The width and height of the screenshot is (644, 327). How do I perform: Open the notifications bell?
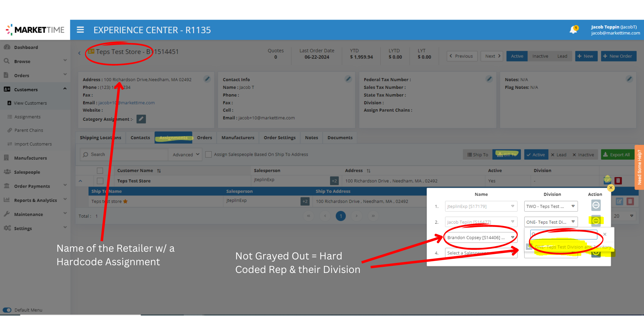coord(573,30)
